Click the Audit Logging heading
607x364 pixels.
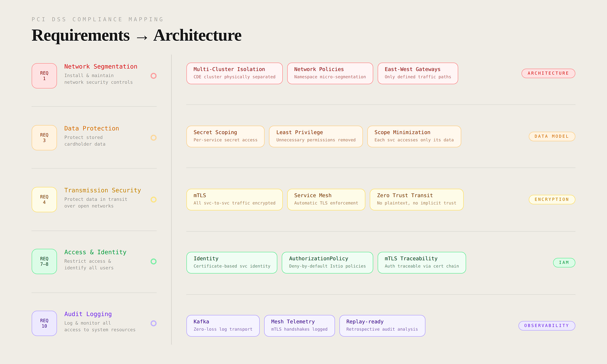point(88,314)
